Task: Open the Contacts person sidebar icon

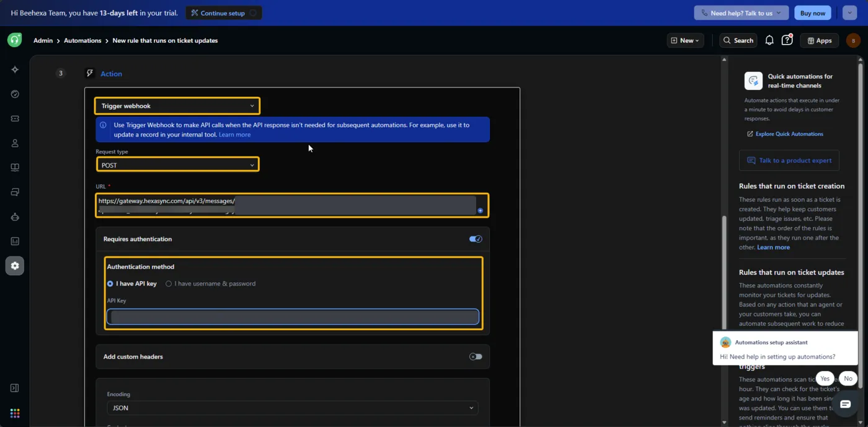Action: pyautogui.click(x=15, y=143)
